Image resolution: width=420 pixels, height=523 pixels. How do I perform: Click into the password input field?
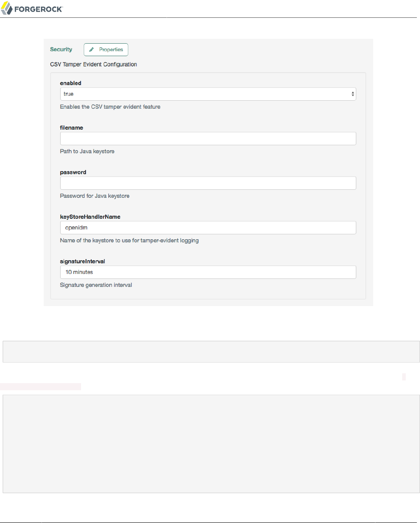(x=208, y=183)
